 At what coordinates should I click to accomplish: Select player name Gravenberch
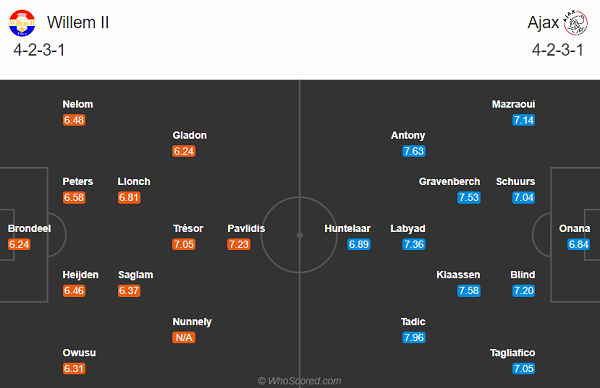click(449, 181)
